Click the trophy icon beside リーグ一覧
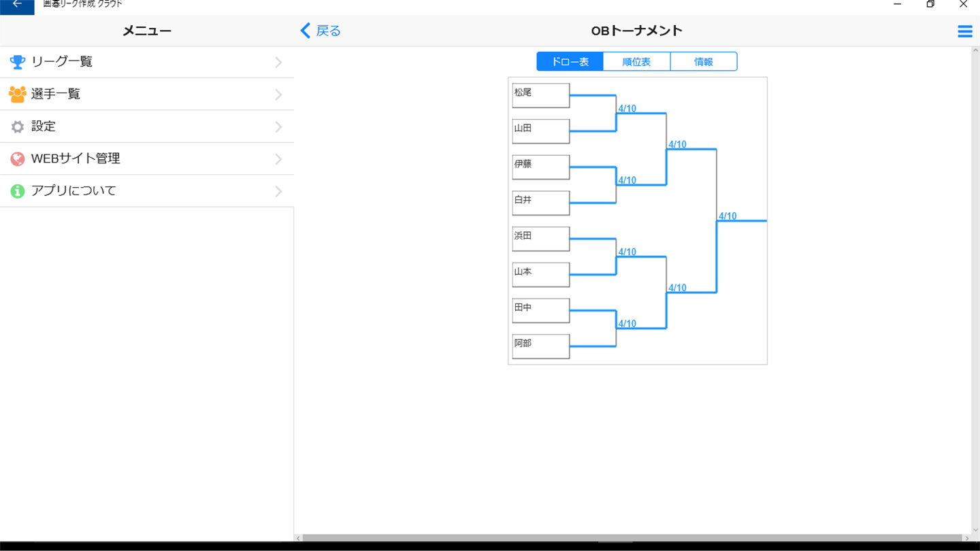980x551 pixels. tap(17, 62)
